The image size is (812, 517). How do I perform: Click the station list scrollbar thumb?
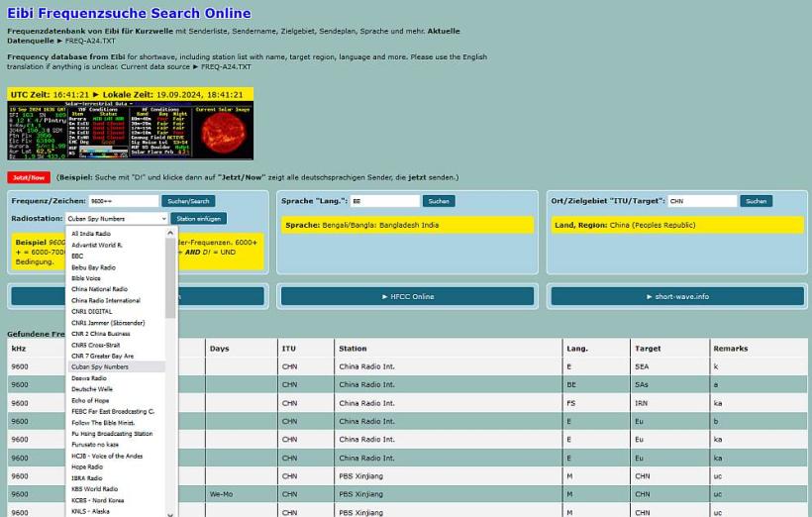[170, 278]
